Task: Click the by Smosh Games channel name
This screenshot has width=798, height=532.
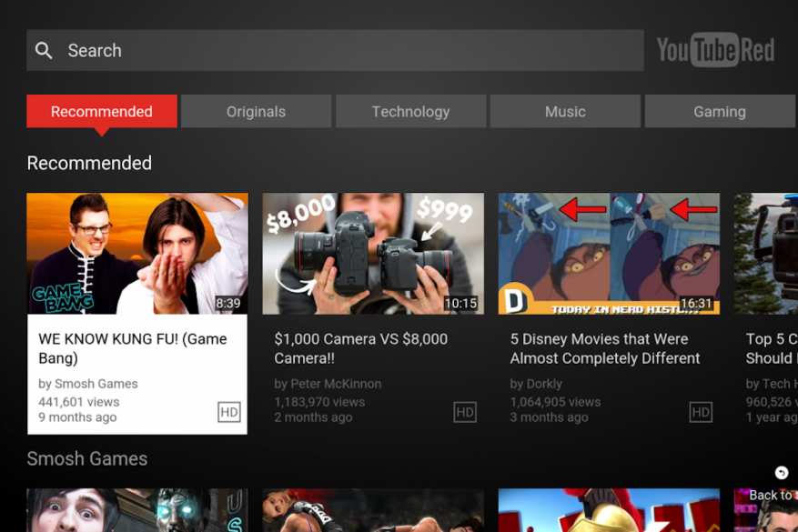Action: point(88,384)
